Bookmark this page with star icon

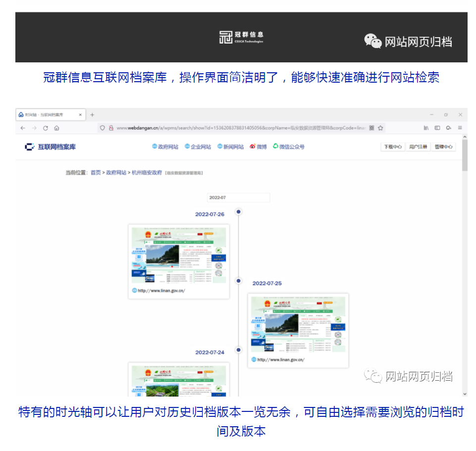tap(380, 128)
